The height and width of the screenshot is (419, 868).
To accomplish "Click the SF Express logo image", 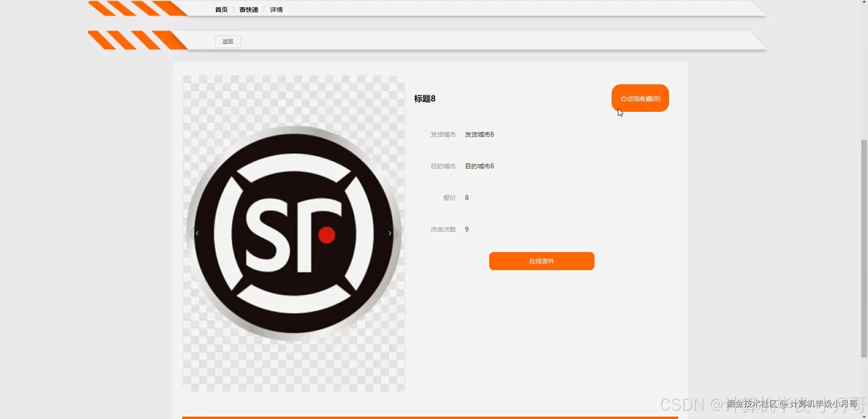I will tap(294, 233).
